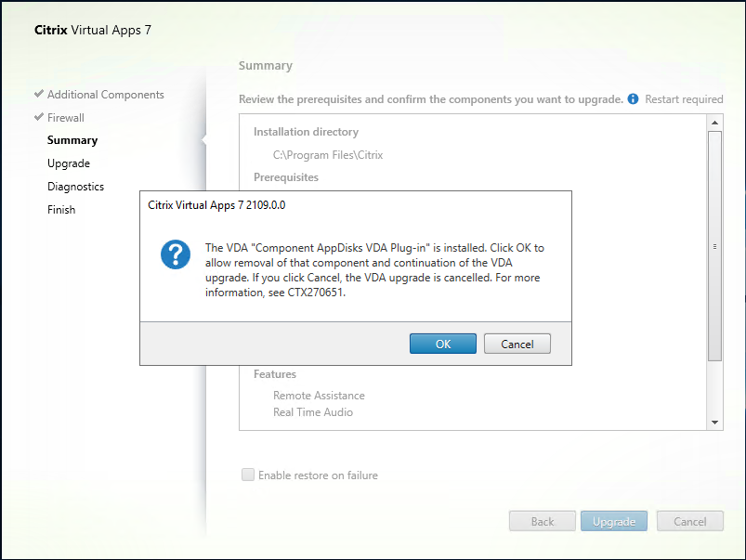Click the dialog message about AppDisks VDA Plug-in
This screenshot has width=746, height=560.
click(374, 269)
